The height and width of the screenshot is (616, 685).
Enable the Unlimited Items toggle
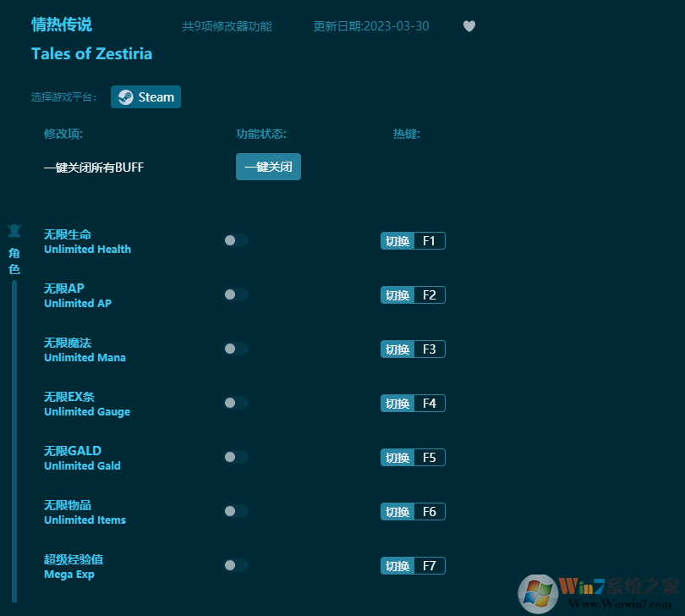pyautogui.click(x=236, y=511)
